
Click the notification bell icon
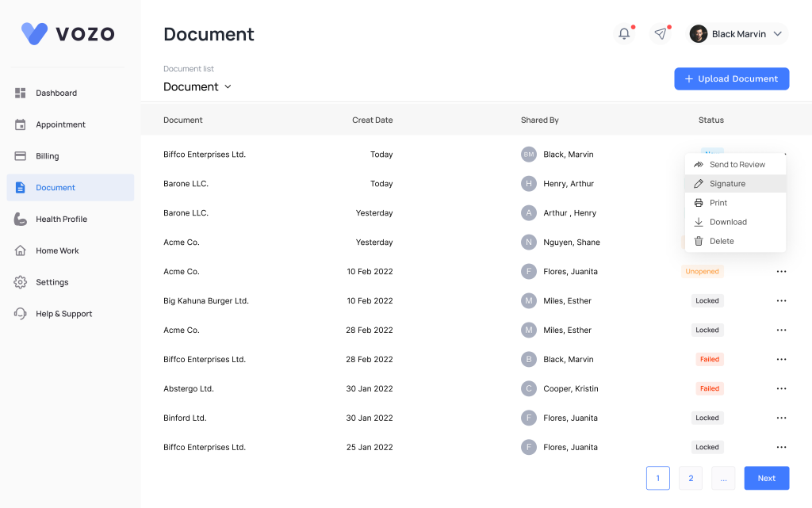(x=624, y=33)
